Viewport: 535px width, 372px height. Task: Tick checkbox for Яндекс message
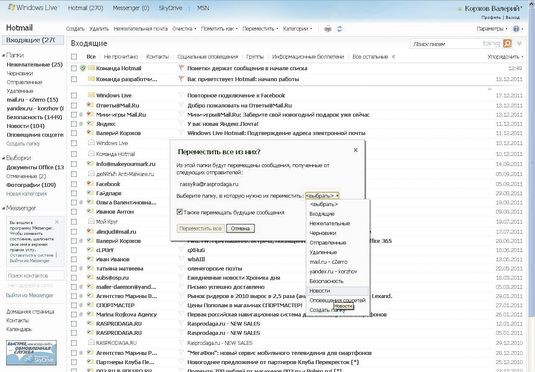(x=74, y=124)
